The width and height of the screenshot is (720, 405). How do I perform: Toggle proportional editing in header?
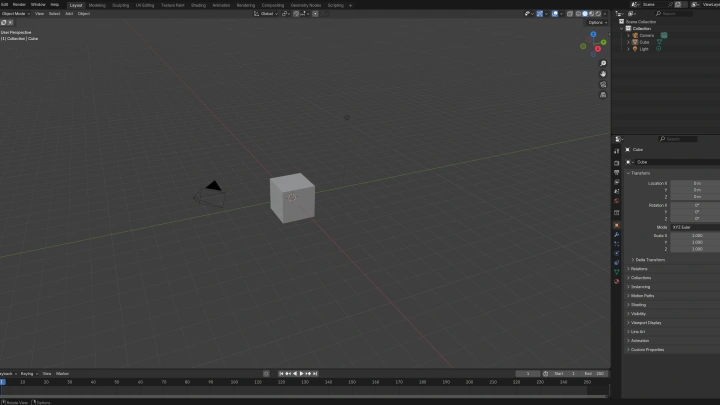pyautogui.click(x=315, y=14)
